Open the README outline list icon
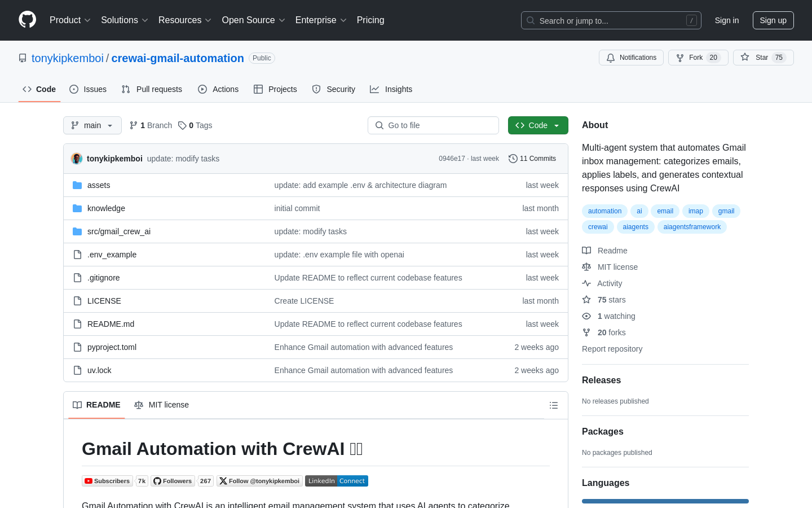The height and width of the screenshot is (508, 812). pyautogui.click(x=554, y=405)
